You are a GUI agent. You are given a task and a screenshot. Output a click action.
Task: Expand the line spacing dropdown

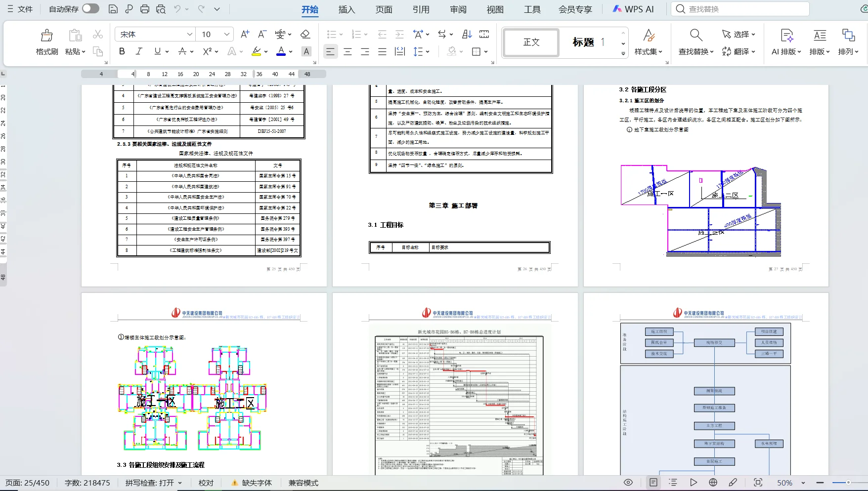click(x=428, y=51)
